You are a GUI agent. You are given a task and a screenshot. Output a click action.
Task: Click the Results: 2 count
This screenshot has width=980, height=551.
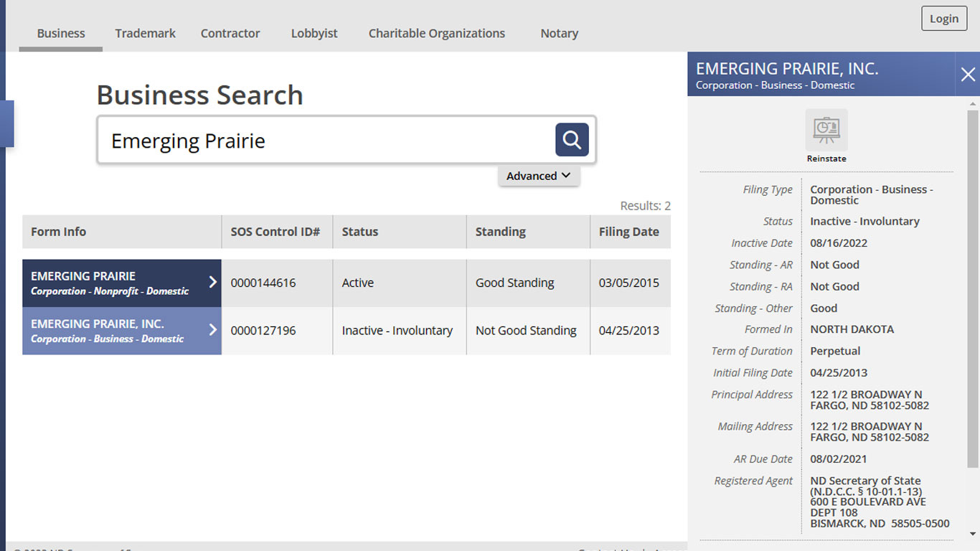coord(646,206)
